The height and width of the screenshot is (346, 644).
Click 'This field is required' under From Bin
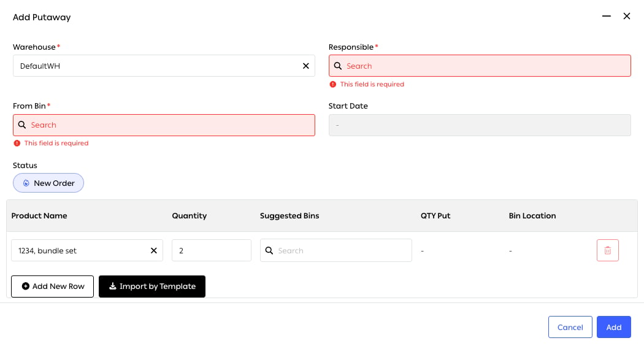tap(56, 143)
